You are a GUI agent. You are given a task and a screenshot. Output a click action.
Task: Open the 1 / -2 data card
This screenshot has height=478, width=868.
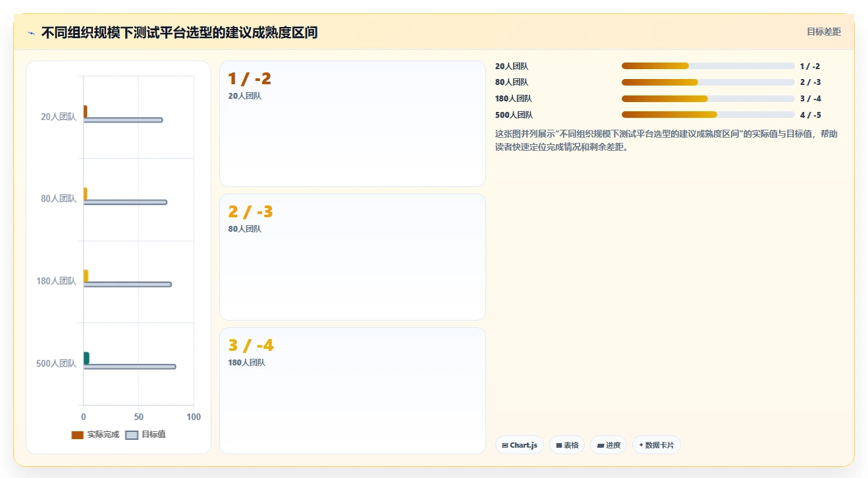pos(352,124)
